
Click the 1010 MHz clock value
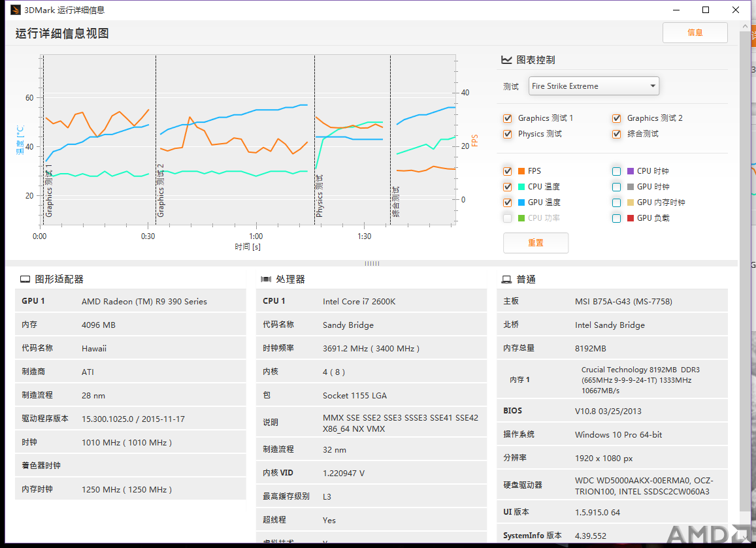(x=127, y=442)
